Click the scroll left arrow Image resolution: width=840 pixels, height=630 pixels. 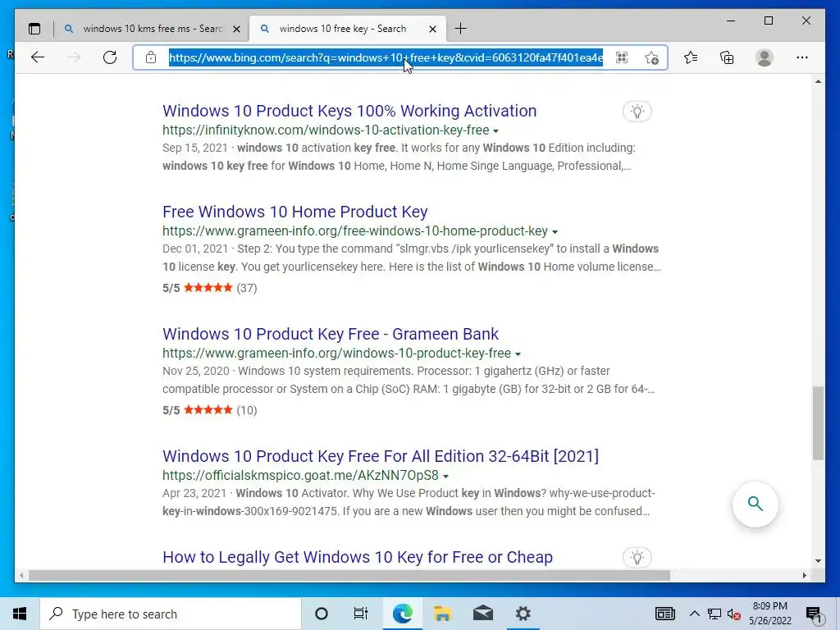coord(21,575)
